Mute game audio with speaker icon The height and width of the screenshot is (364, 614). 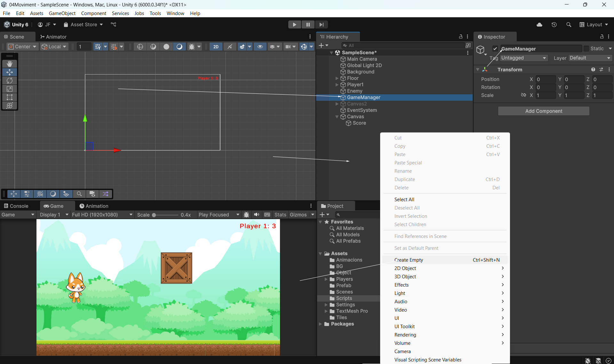click(x=257, y=215)
